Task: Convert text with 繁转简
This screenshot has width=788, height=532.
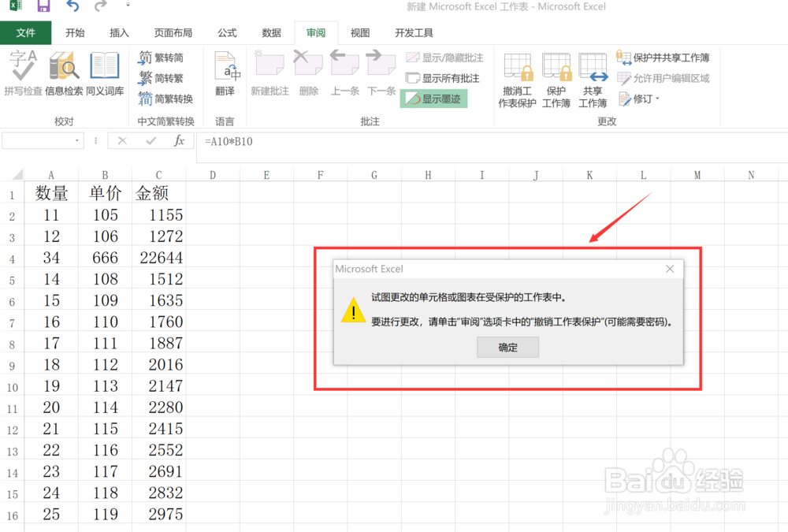Action: pos(161,58)
